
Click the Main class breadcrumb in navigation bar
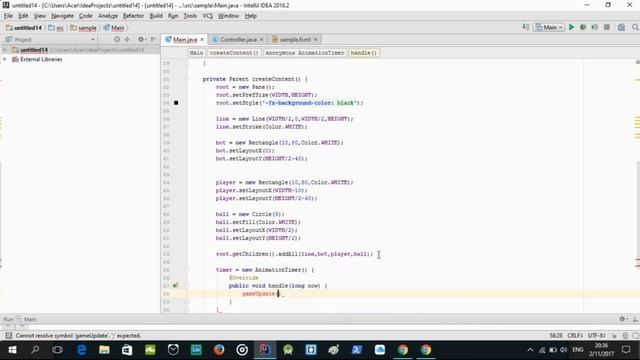coord(114,28)
